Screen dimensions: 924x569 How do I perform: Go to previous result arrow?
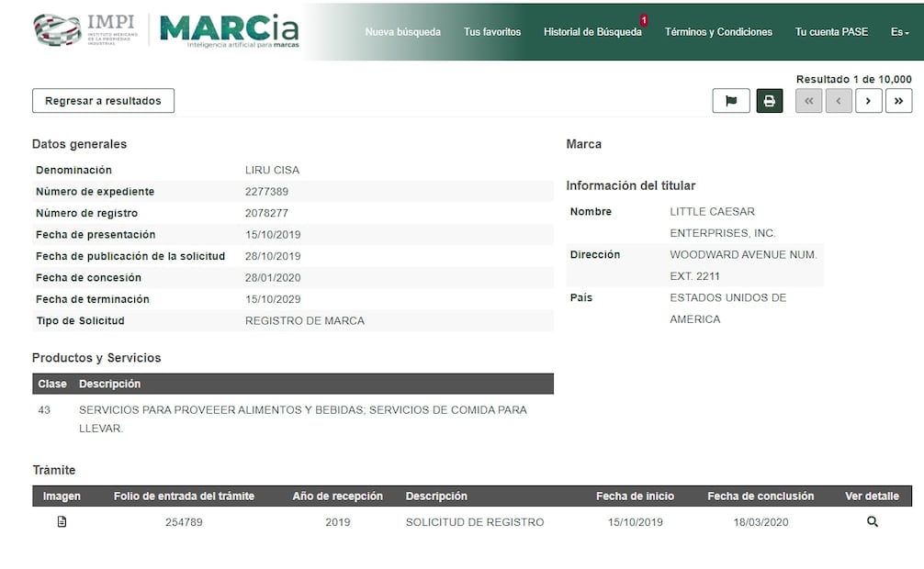[839, 101]
